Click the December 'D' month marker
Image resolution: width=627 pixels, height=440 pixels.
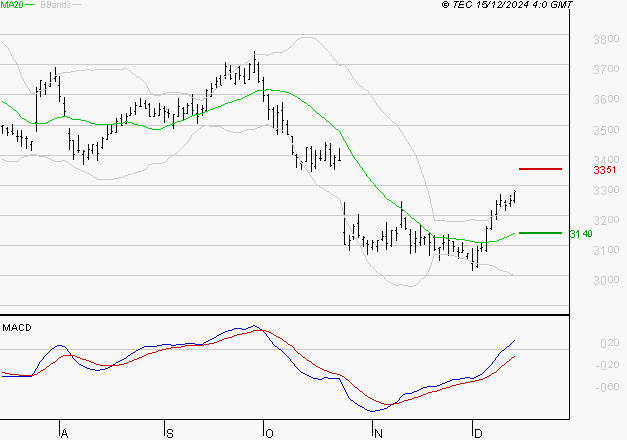coord(478,434)
